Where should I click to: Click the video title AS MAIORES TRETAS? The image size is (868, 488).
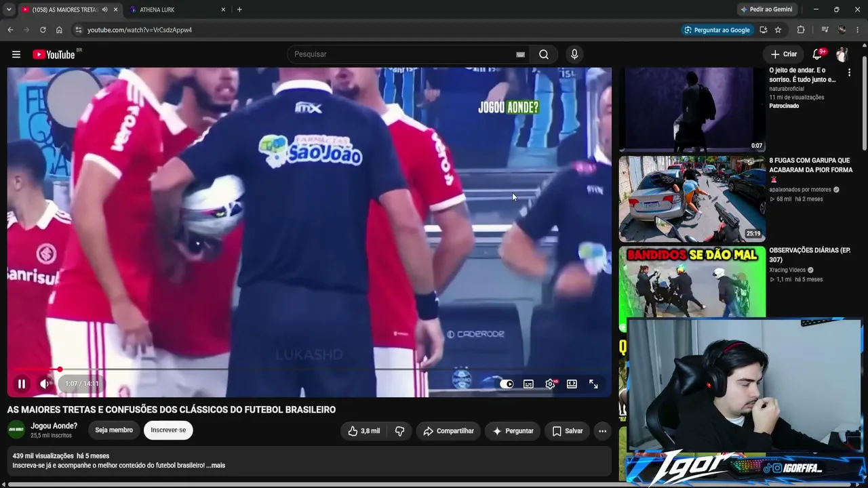[x=172, y=409]
